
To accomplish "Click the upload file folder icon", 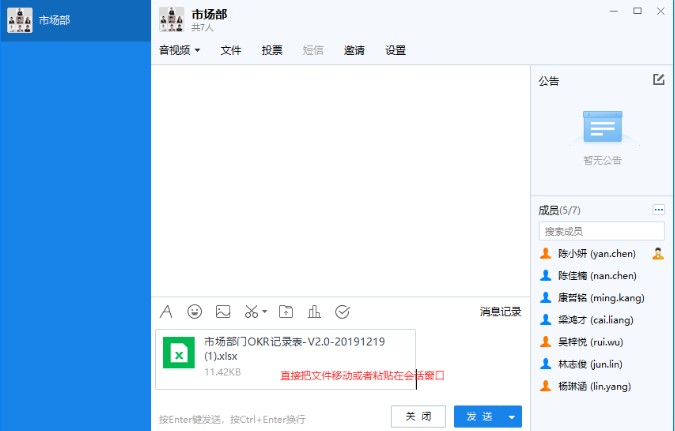I will pos(286,311).
